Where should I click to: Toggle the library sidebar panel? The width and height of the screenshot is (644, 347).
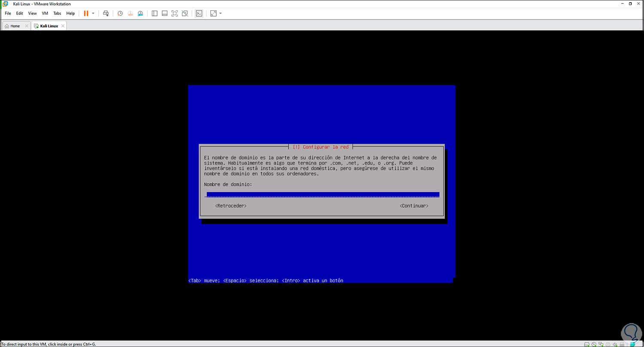(x=155, y=13)
